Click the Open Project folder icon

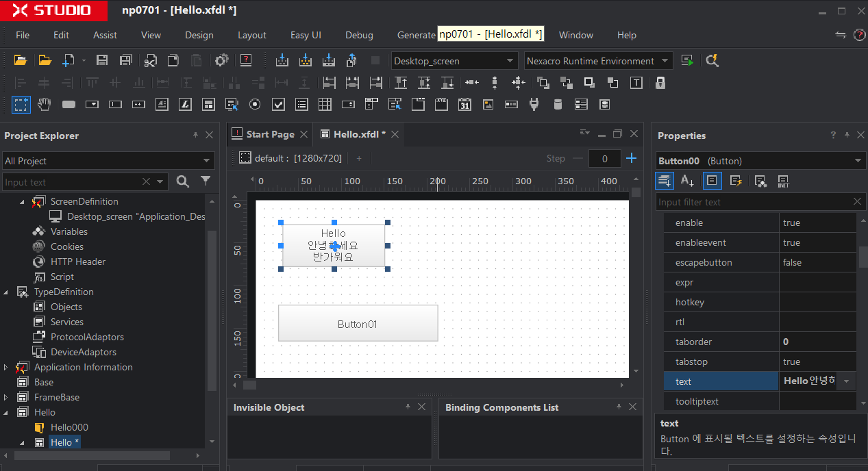[21, 60]
